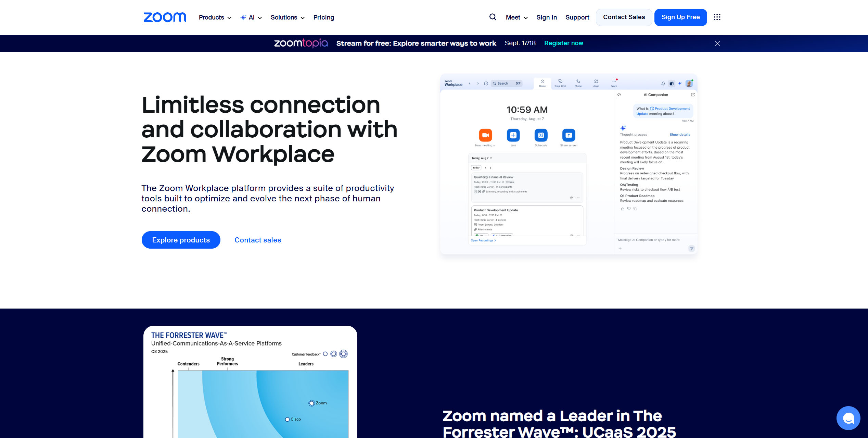
Task: Click the Join plus icon in preview
Action: coord(513,135)
